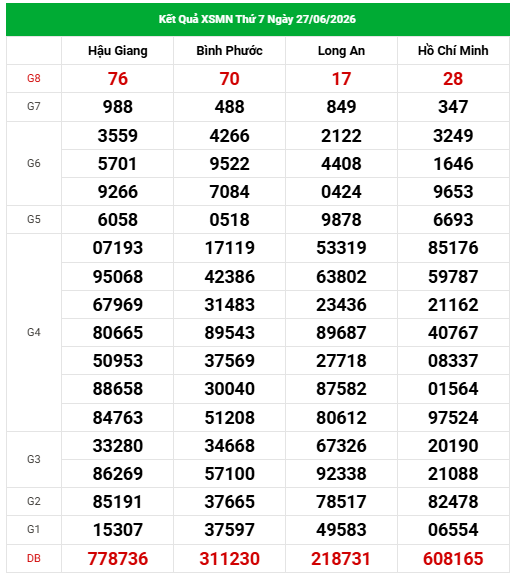Select the Hồ Chí Minh column header
Screen dimensions: 512x574
[x=453, y=51]
